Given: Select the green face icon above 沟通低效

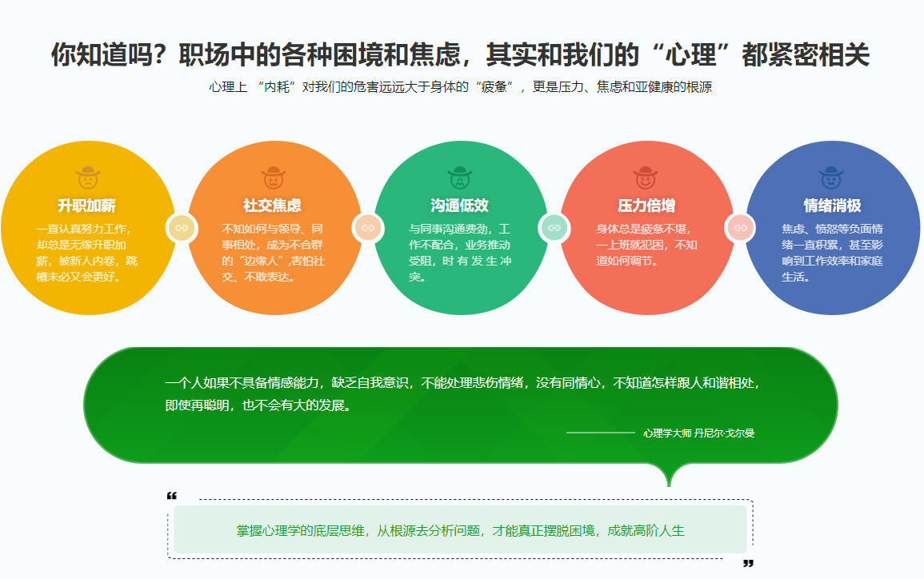Looking at the screenshot, I should [460, 178].
